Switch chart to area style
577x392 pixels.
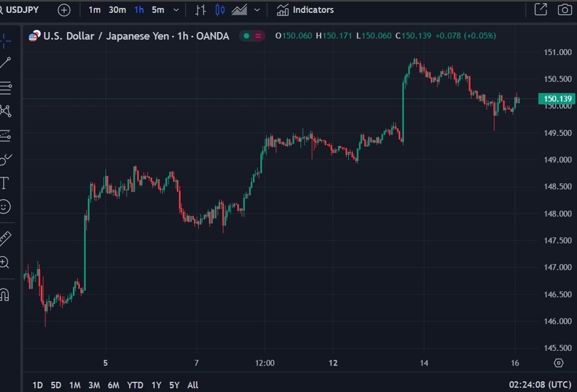[239, 10]
